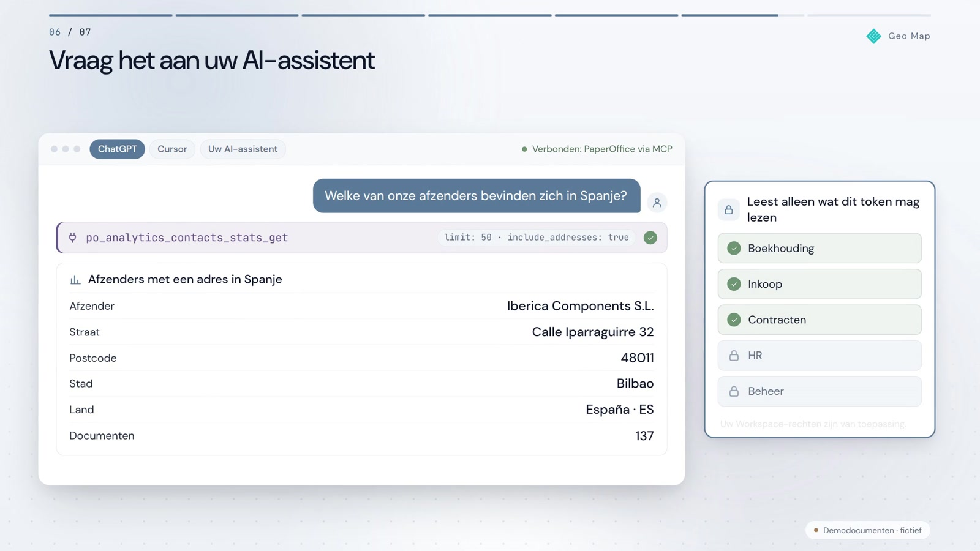Click the lock icon beside Leest alleen heading
The width and height of the screenshot is (980, 551).
coord(729,210)
